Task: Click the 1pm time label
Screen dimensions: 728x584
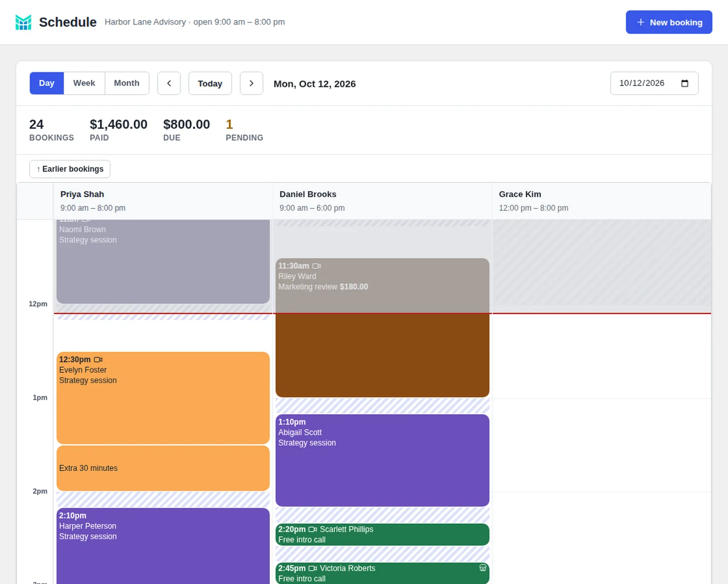Action: [40, 398]
